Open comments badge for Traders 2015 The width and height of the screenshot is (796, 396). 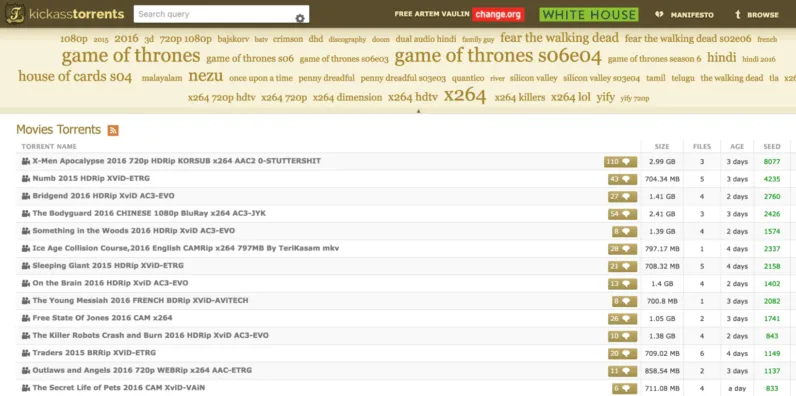(x=622, y=354)
